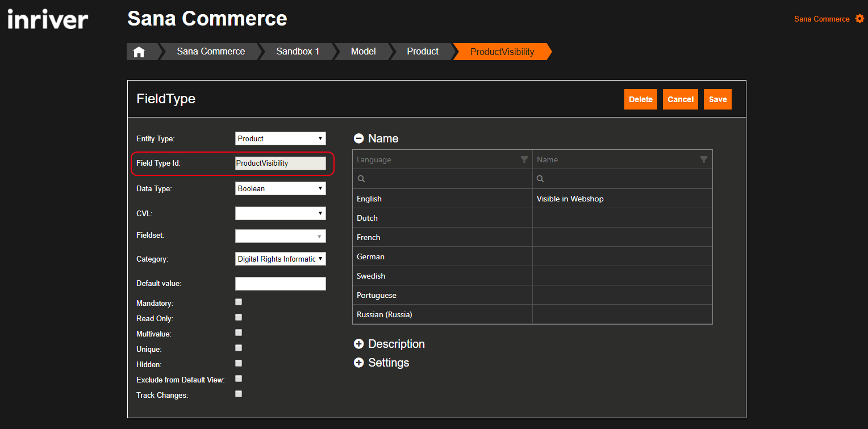Click the Name column header

pos(623,159)
